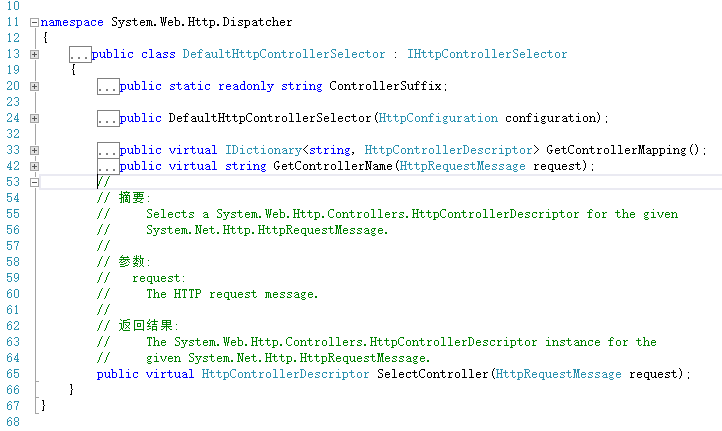Collapse the System.Web.Http.Dispatcher namespace block
This screenshot has width=722, height=431.
pyautogui.click(x=35, y=22)
